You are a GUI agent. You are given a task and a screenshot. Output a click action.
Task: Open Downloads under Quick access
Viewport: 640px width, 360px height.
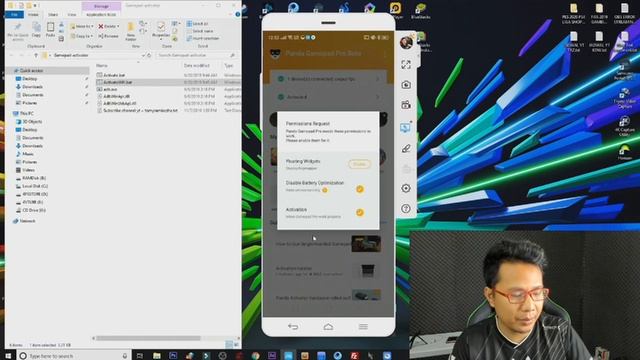[32, 87]
